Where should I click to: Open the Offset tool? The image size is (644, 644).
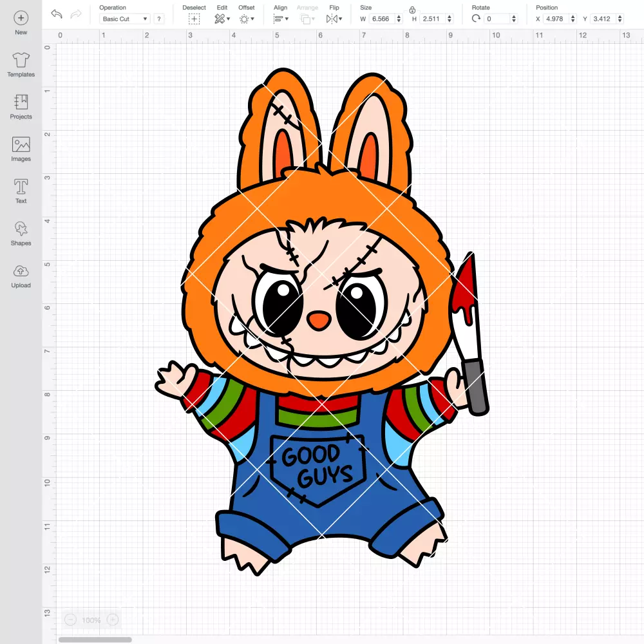(x=247, y=19)
